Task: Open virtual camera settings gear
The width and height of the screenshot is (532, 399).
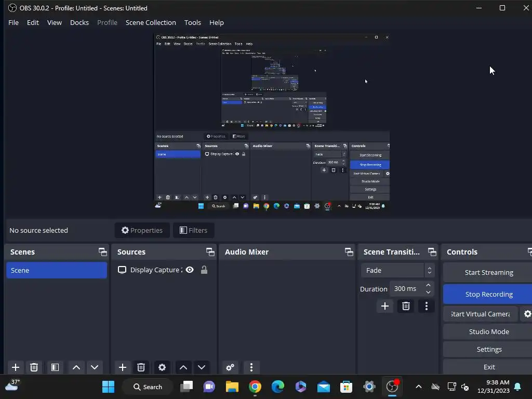Action: point(527,314)
